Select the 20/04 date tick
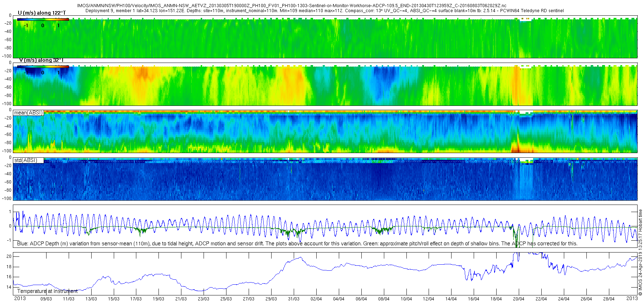Screen dimensions: 644x304 (x=519, y=299)
